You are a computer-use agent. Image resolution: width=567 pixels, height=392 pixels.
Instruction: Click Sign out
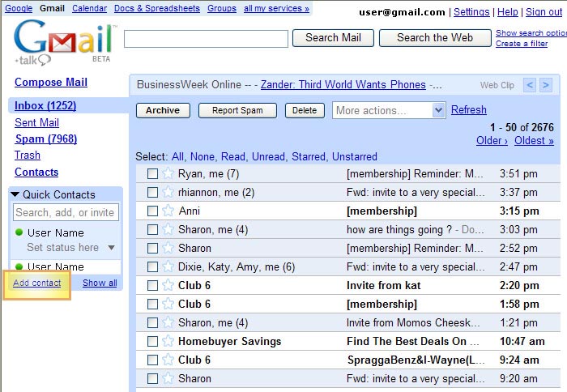(x=544, y=12)
